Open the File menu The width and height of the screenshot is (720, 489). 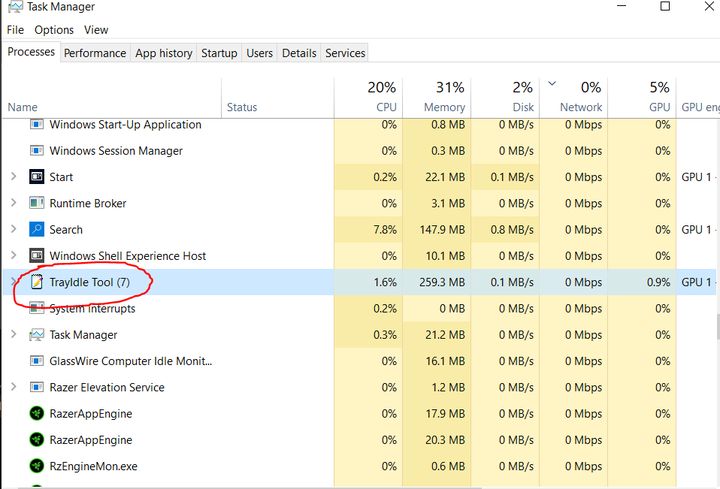(x=15, y=30)
